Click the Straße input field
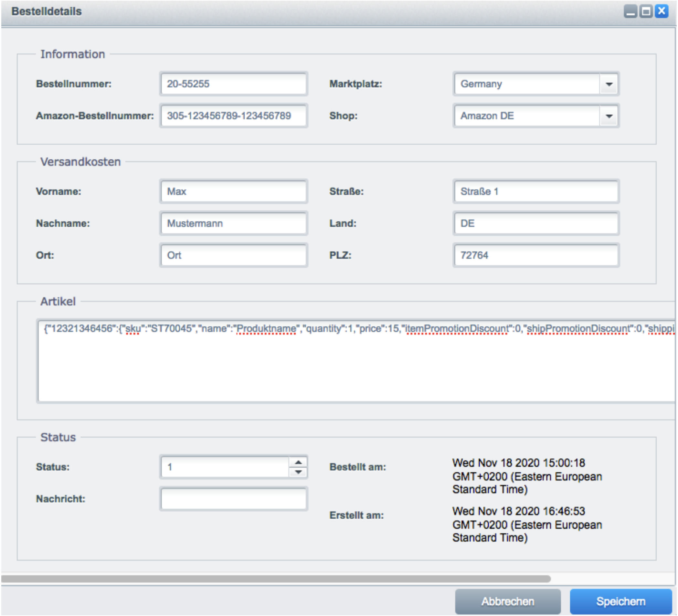This screenshot has height=616, width=678. coord(536,191)
